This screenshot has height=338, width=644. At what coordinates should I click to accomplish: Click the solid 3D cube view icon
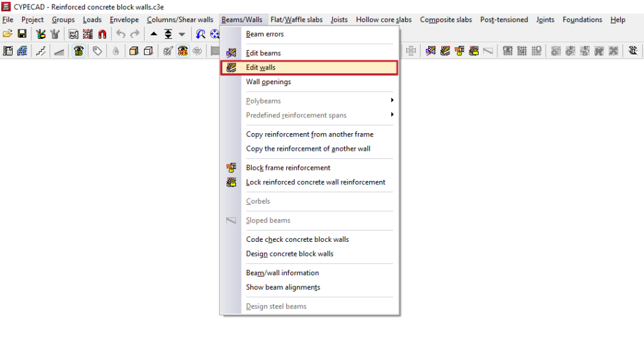coord(133,51)
